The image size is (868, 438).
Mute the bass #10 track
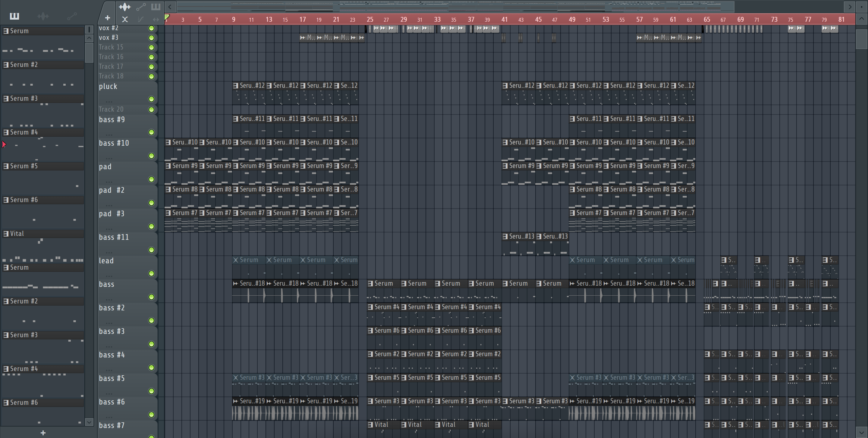click(x=152, y=156)
